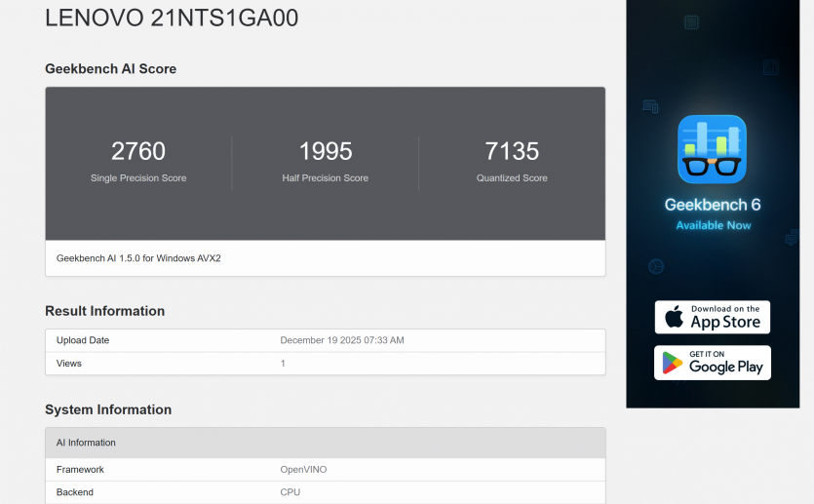Image resolution: width=814 pixels, height=504 pixels.
Task: Click Geekbench AI 1.5.0 for Windows AVX2 text
Action: coord(145,258)
